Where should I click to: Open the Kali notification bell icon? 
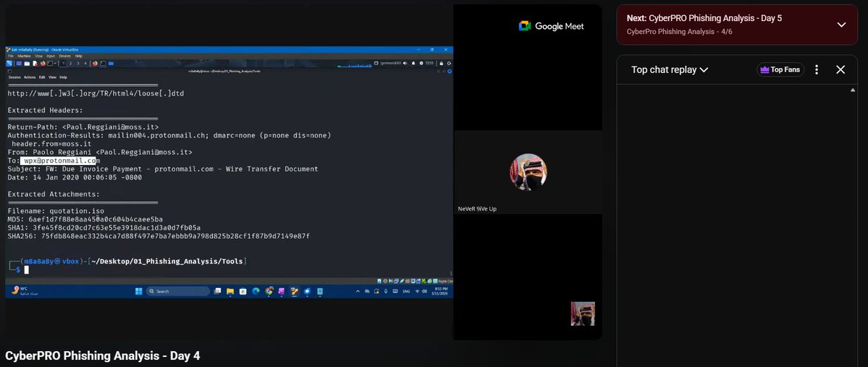[x=413, y=63]
